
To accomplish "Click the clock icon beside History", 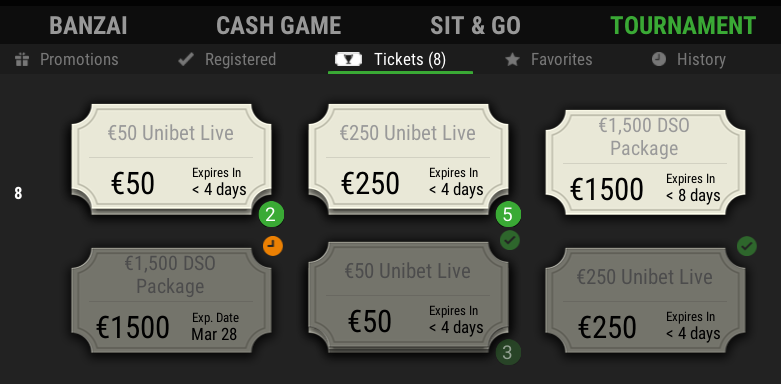I will tap(658, 60).
